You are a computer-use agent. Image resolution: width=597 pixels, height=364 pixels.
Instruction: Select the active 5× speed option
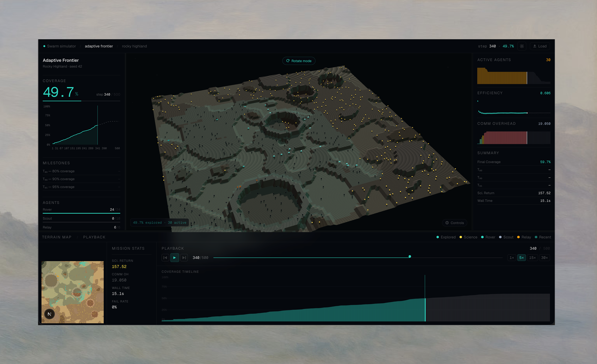(x=521, y=257)
